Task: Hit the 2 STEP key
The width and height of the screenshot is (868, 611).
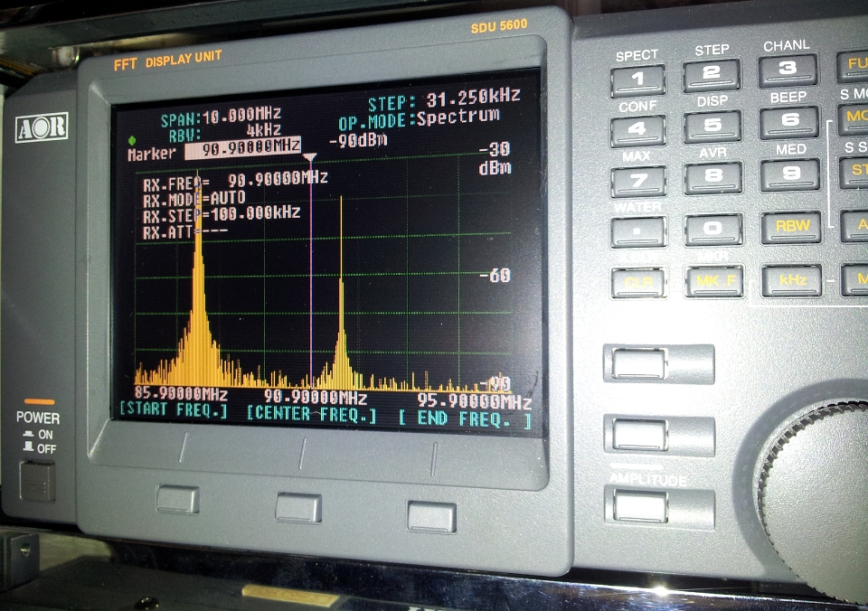Action: coord(712,75)
